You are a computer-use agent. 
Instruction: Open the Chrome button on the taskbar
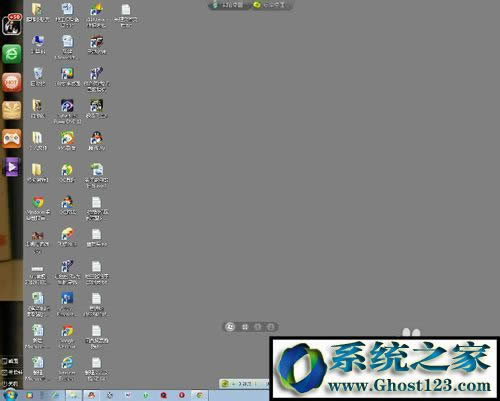coord(200,396)
